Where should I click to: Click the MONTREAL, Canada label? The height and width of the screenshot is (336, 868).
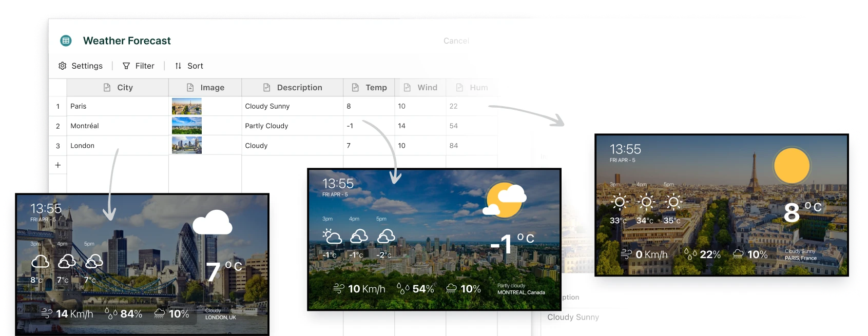[521, 292]
